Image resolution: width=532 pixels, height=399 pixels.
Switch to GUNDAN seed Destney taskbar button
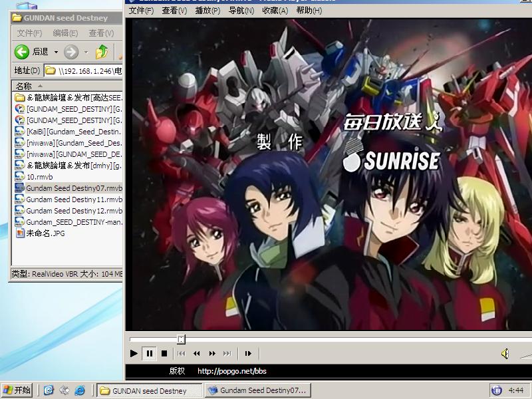point(149,390)
